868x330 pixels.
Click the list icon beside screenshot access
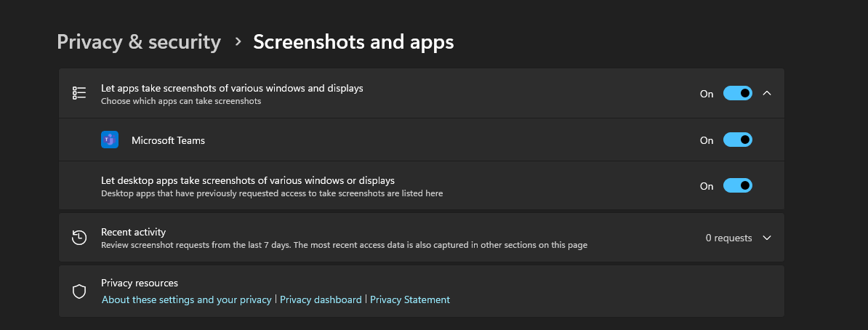click(x=79, y=93)
